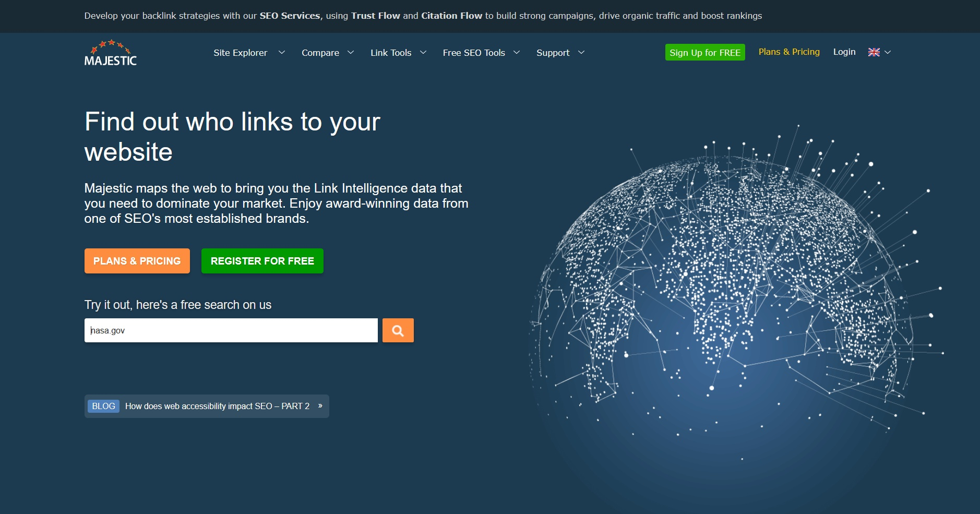Click REGISTER FOR FREE button
This screenshot has height=514, width=980.
tap(262, 261)
